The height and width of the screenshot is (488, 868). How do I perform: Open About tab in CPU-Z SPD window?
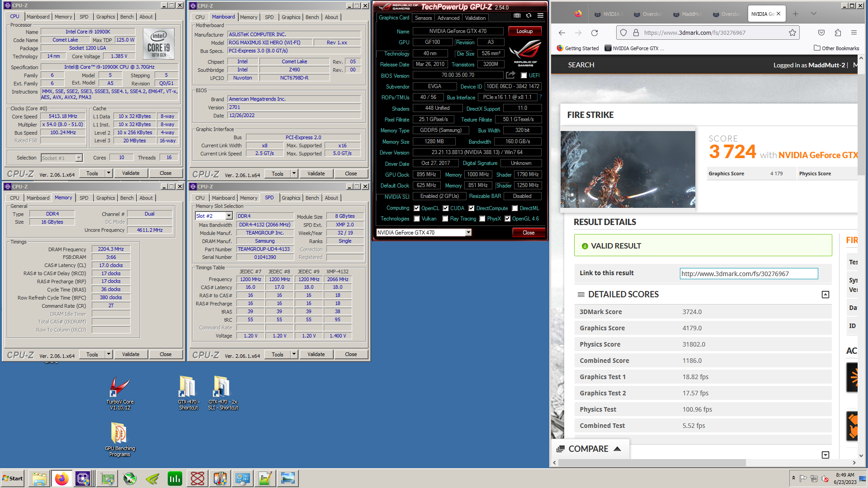tap(331, 198)
